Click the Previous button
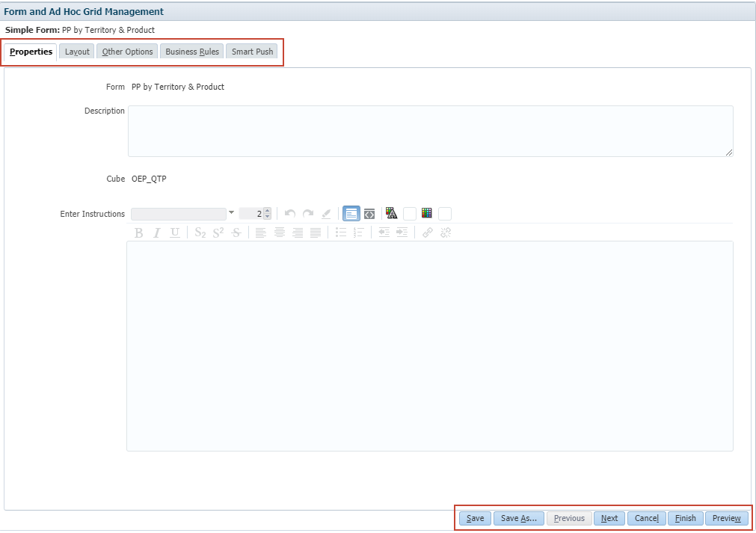 (x=569, y=518)
